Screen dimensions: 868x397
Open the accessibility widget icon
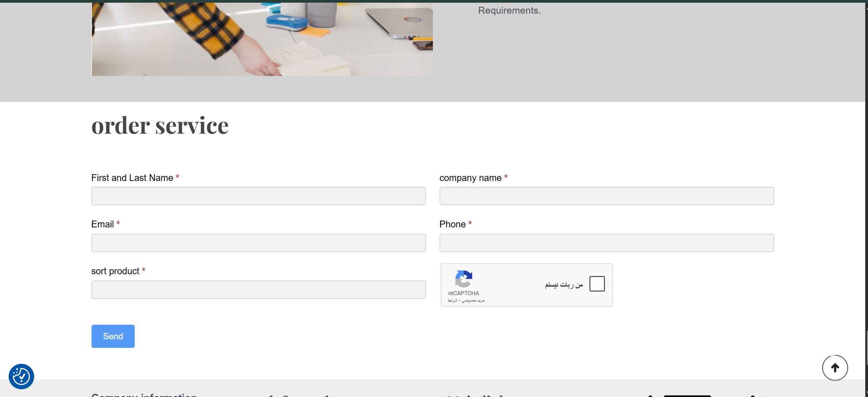point(21,377)
